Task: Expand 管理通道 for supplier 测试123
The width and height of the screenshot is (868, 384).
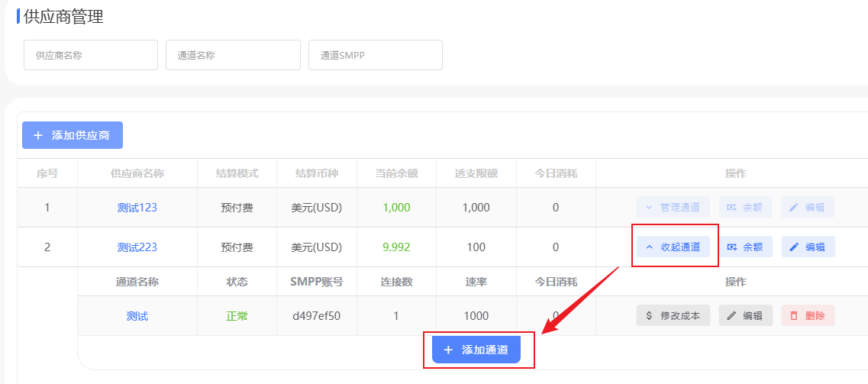Action: pyautogui.click(x=673, y=207)
